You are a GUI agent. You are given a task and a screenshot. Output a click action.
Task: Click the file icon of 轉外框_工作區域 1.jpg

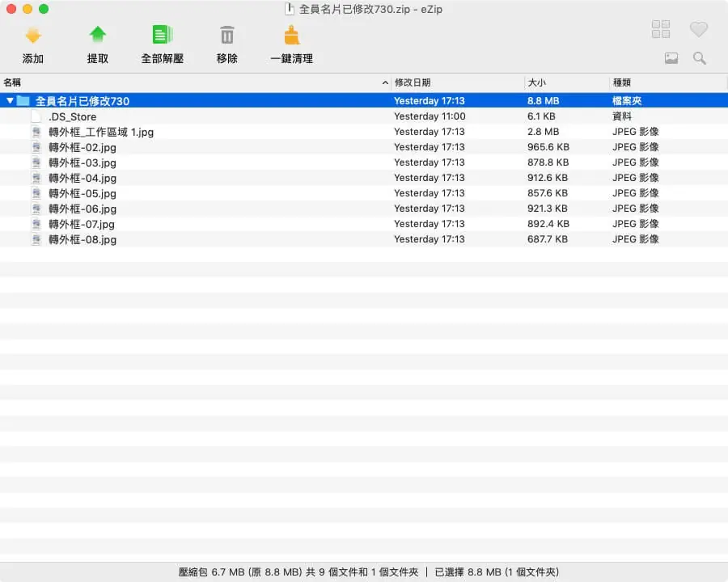point(36,132)
